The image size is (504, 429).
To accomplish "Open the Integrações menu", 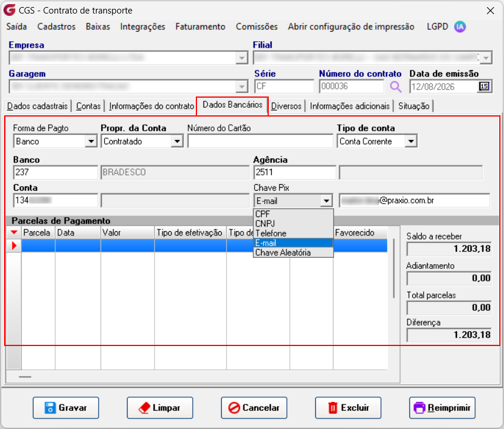I will (x=143, y=26).
